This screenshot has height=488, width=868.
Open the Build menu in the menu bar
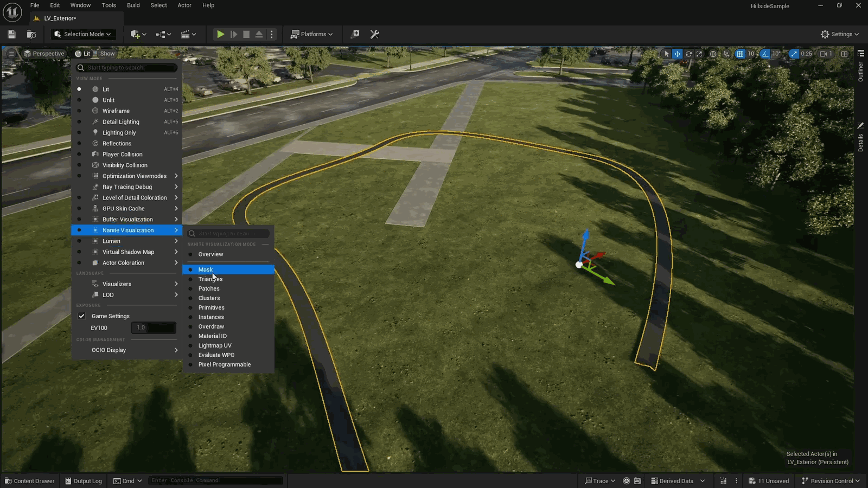point(133,5)
